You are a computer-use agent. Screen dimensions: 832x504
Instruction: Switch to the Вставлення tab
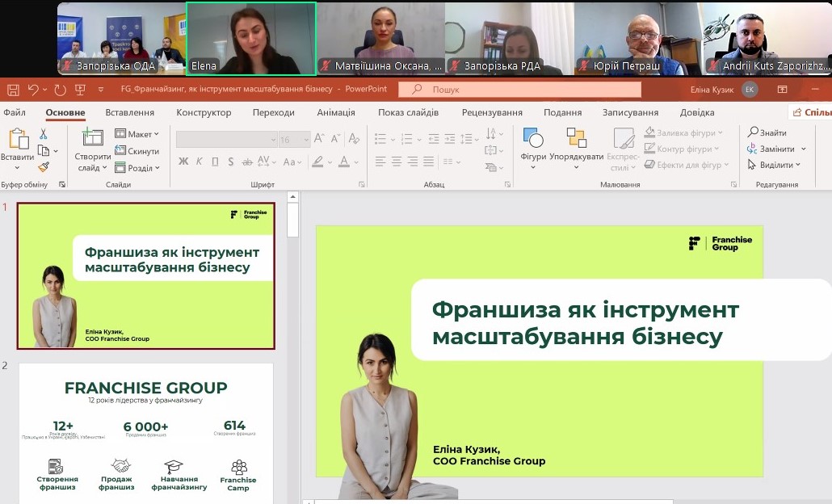pyautogui.click(x=129, y=112)
